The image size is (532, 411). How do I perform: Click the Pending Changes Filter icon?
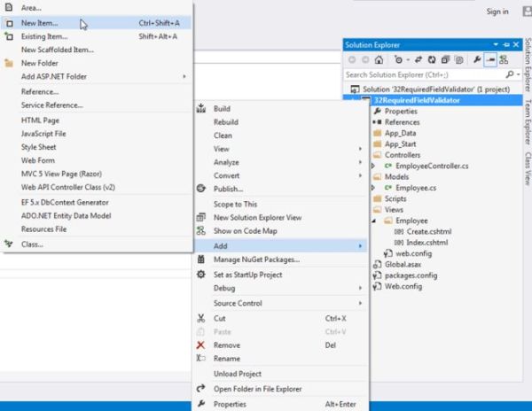point(399,60)
